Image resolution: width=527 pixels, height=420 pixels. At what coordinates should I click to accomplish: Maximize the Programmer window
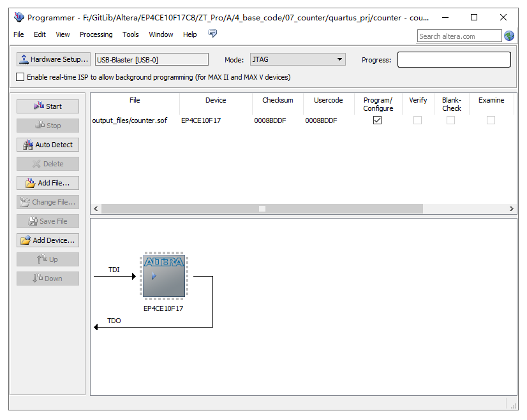[474, 17]
